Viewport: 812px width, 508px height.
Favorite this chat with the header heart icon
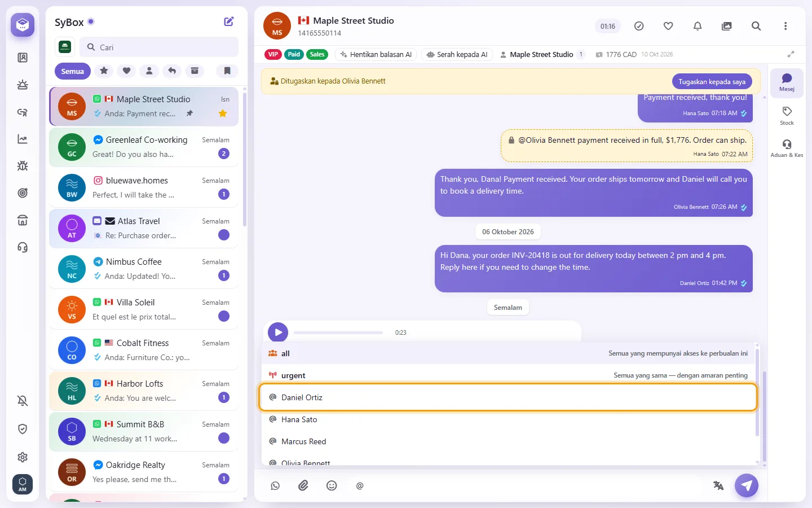[x=668, y=26]
